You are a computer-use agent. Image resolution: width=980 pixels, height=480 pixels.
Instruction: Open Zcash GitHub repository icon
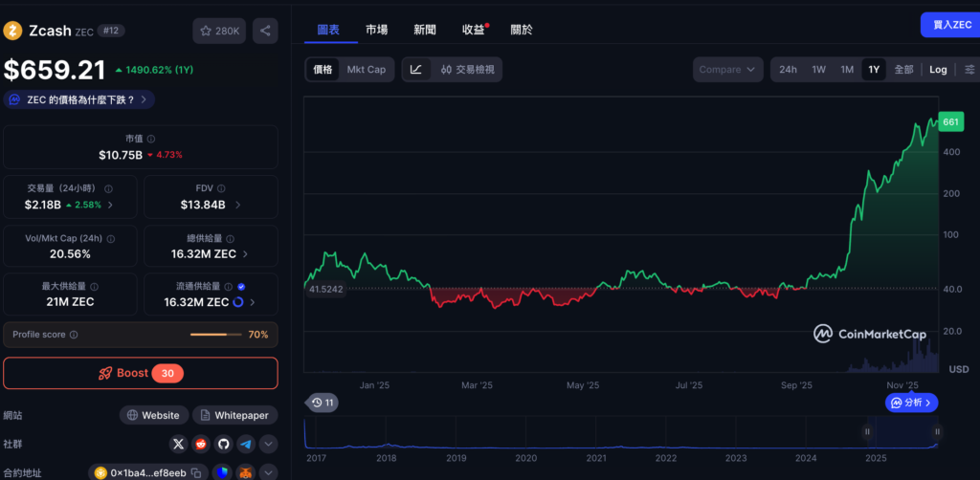(x=223, y=444)
